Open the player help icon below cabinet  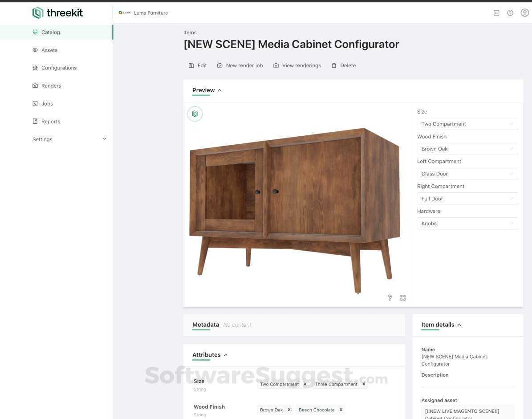[x=390, y=297]
